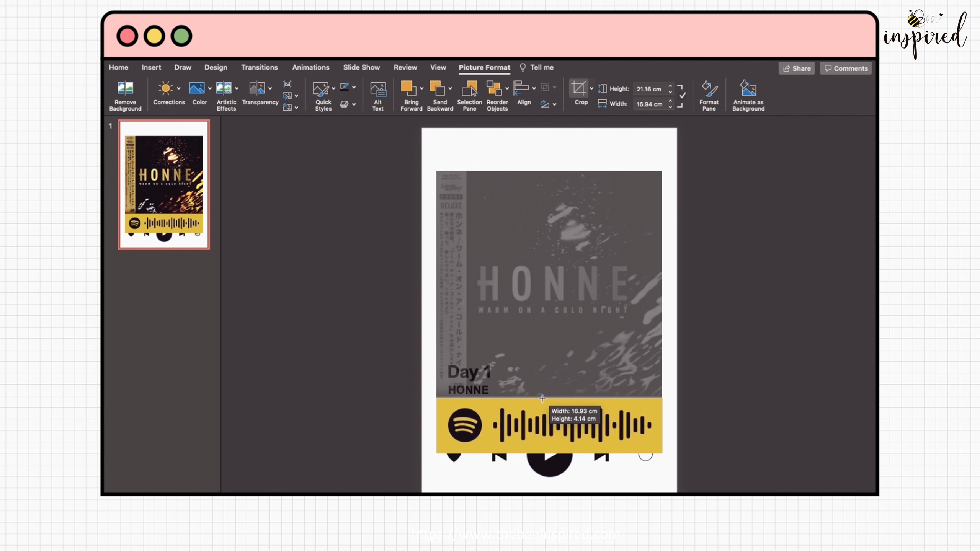
Task: Increase Height with the stepper up arrow
Action: pyautogui.click(x=670, y=86)
